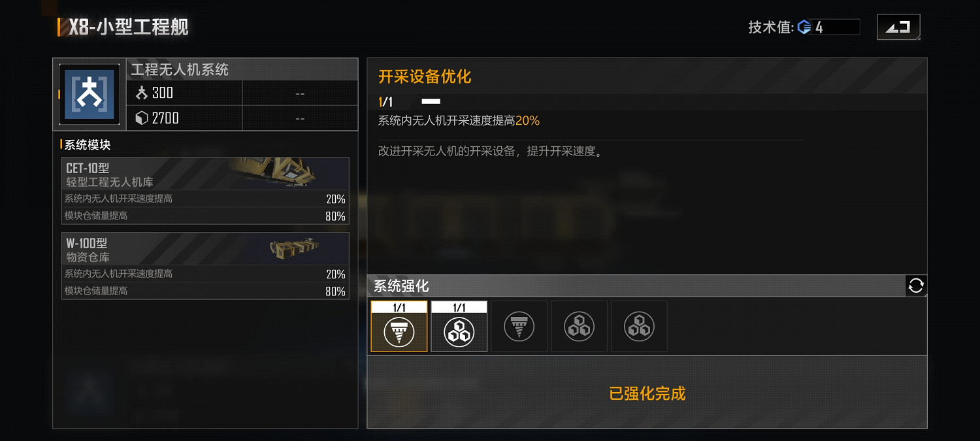Click the 开采设备优化 upgrade title
The width and height of the screenshot is (980, 441).
425,76
